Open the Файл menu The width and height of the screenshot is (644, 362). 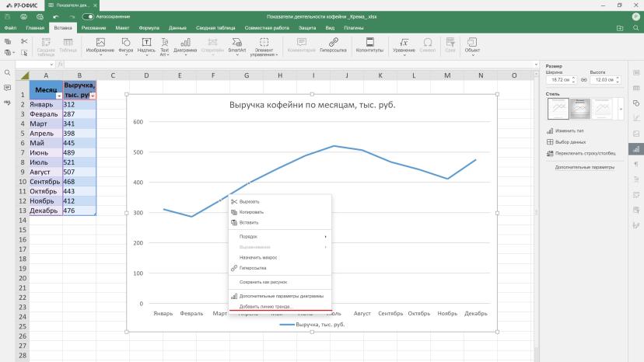tap(10, 28)
